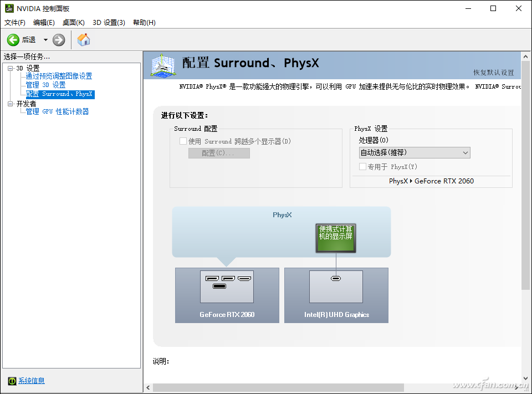Select 通过预览调整图像设置 in the task list

click(x=58, y=76)
